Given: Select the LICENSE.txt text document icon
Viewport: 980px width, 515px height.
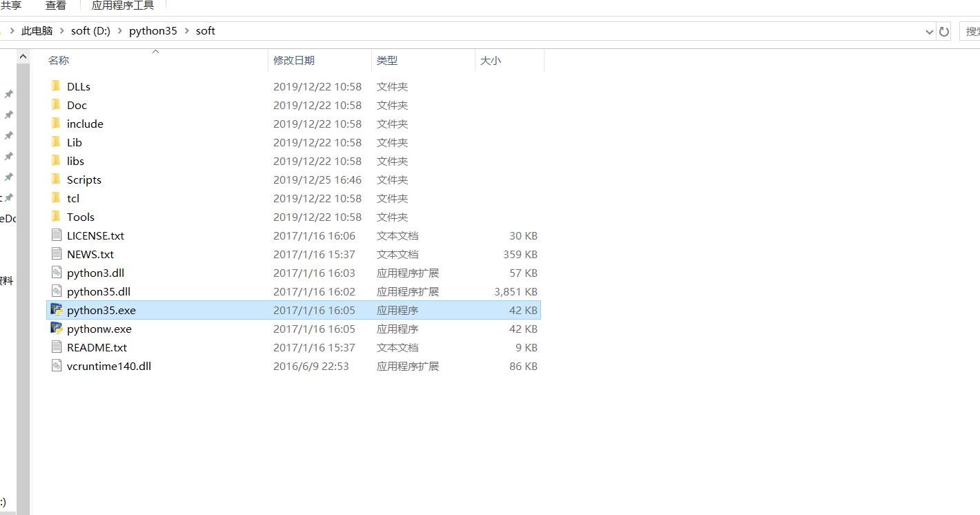Looking at the screenshot, I should click(x=57, y=235).
